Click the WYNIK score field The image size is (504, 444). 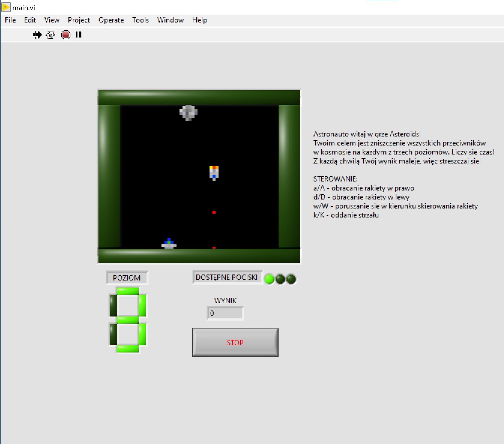click(225, 313)
